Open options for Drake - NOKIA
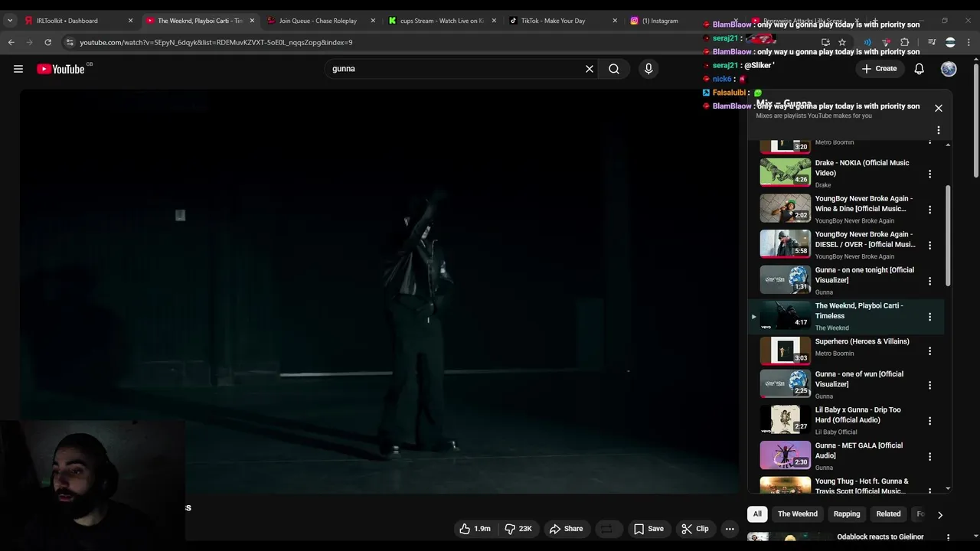The height and width of the screenshot is (551, 980). pos(930,174)
